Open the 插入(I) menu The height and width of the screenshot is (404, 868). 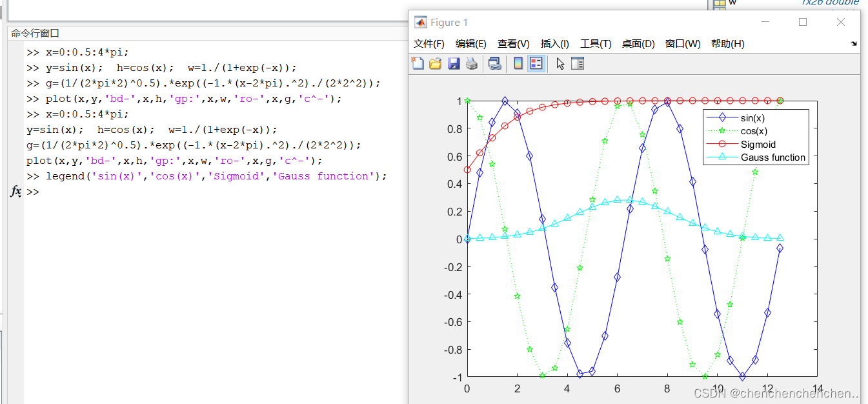pos(555,44)
